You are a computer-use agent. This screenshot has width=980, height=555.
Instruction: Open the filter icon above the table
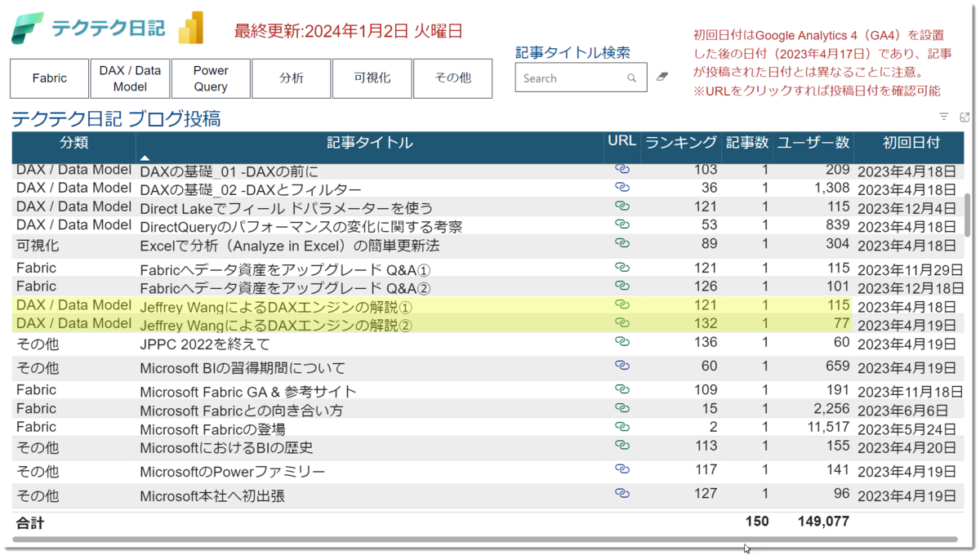tap(944, 117)
